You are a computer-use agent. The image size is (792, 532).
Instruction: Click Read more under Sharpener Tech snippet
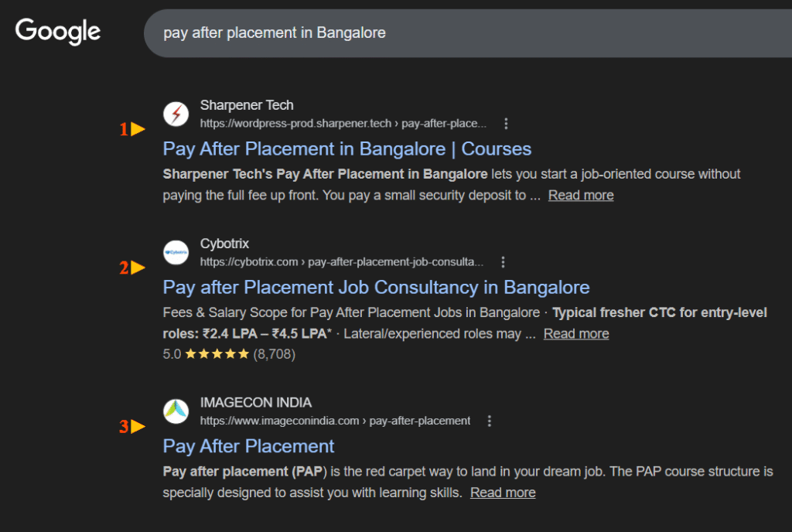[x=581, y=195]
